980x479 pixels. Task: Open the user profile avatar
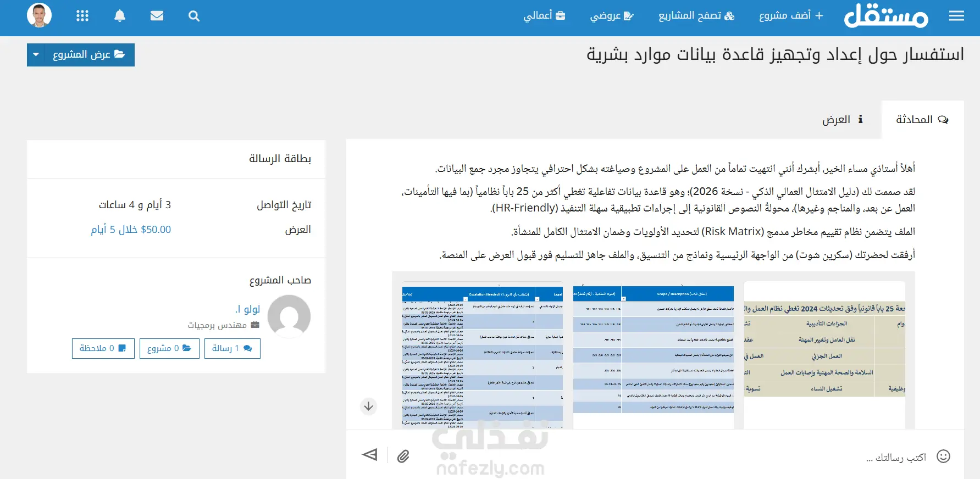click(40, 15)
